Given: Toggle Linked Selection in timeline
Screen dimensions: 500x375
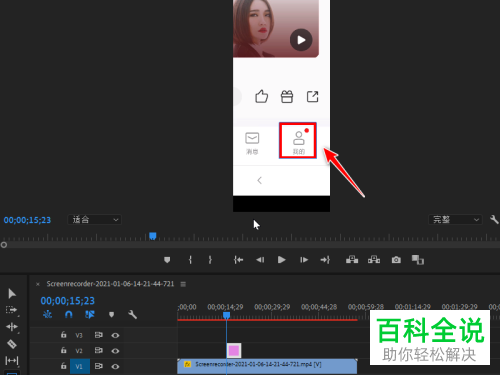Looking at the screenshot, I should click(90, 314).
